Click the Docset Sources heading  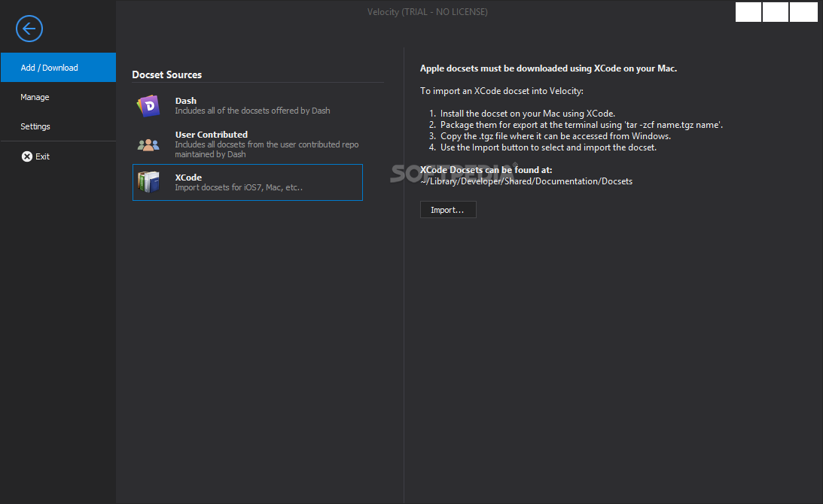coord(166,74)
